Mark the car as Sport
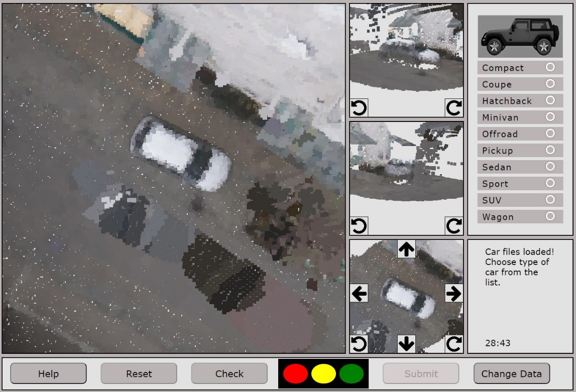The image size is (576, 392). 520,184
